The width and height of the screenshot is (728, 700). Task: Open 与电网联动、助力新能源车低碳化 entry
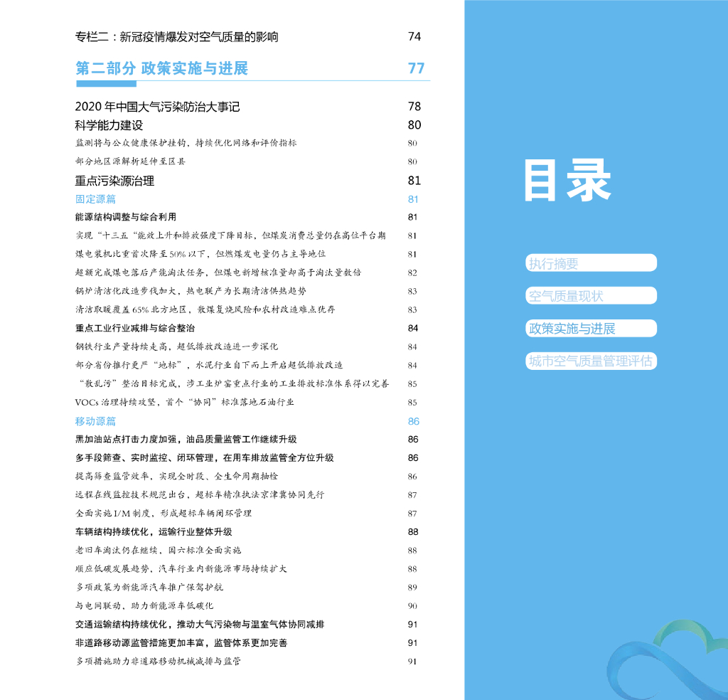tap(144, 605)
